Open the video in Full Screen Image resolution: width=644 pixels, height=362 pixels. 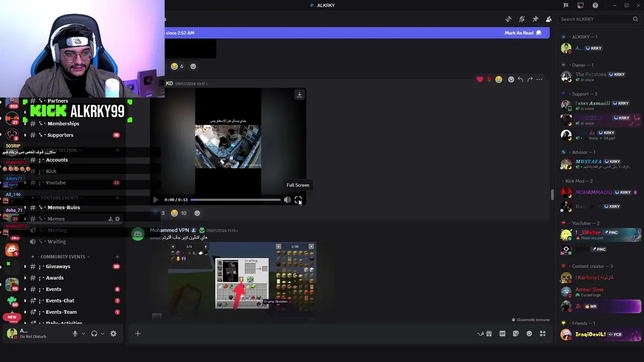pos(298,200)
